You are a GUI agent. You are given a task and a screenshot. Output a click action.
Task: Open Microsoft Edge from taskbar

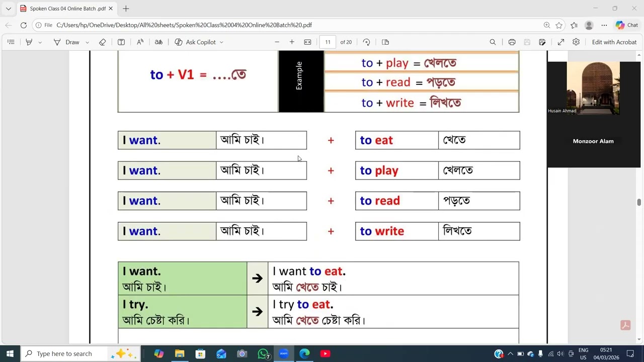(305, 353)
